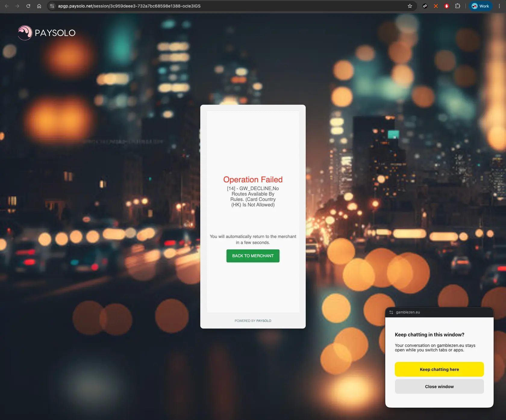
Task: Open the Work profile button
Action: pos(481,6)
